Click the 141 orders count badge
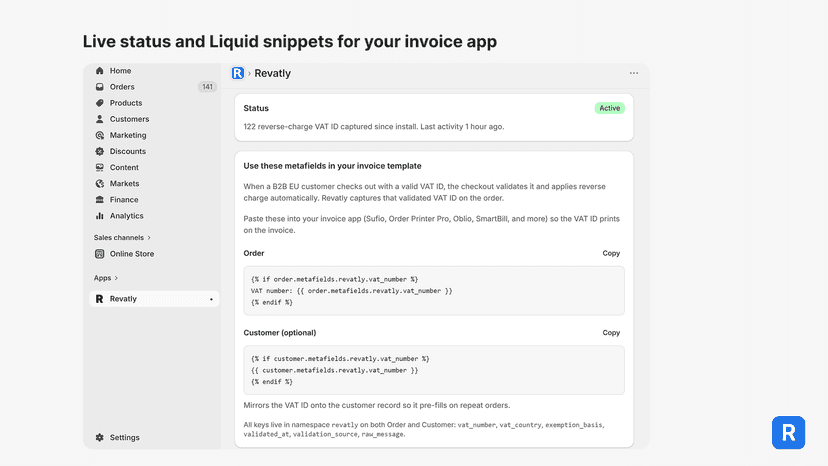The width and height of the screenshot is (828, 466). [207, 87]
